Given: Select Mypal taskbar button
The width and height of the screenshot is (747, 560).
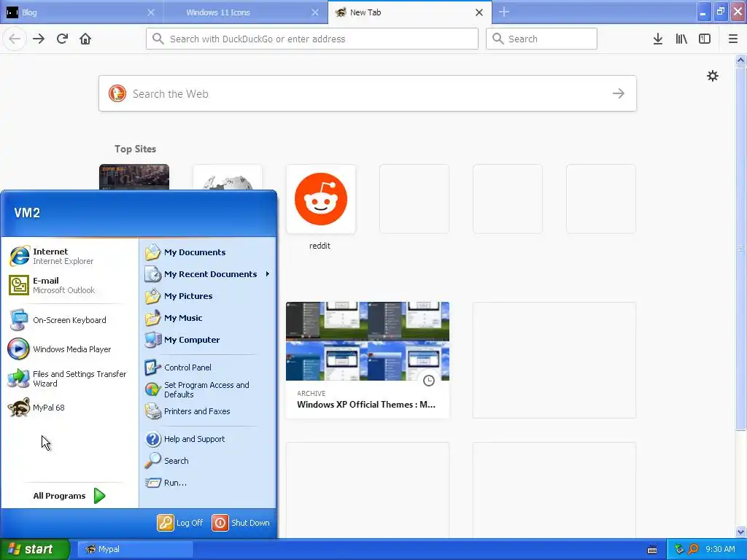Looking at the screenshot, I should pyautogui.click(x=135, y=549).
